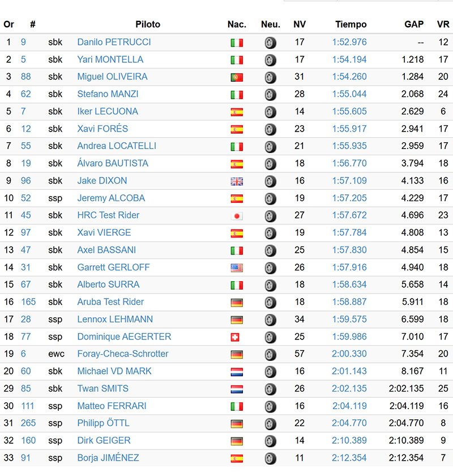Click UK flag in Jake Dixon row
Screen dimensions: 453x476
tap(237, 181)
